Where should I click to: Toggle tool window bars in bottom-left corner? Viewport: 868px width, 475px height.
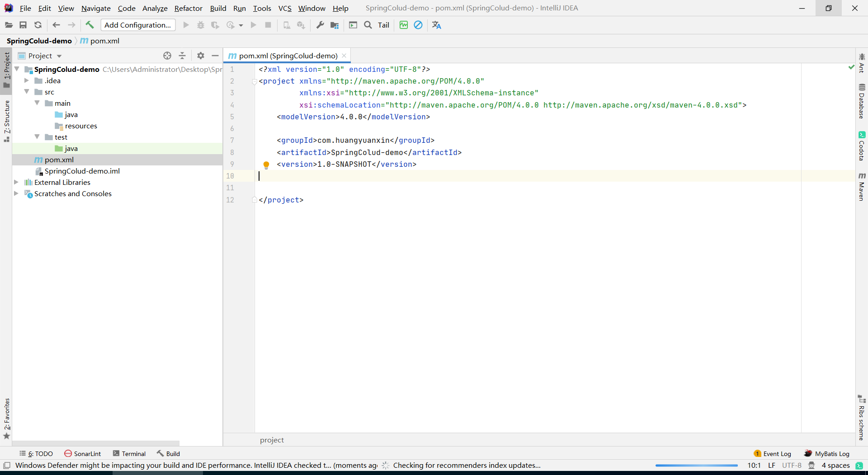coord(7,466)
